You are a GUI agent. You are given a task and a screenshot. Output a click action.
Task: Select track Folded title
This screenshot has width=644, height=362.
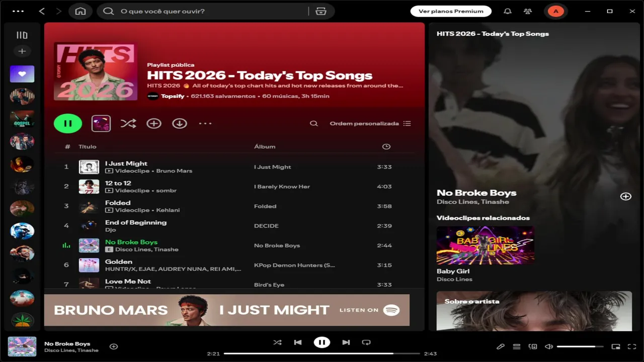click(x=118, y=203)
